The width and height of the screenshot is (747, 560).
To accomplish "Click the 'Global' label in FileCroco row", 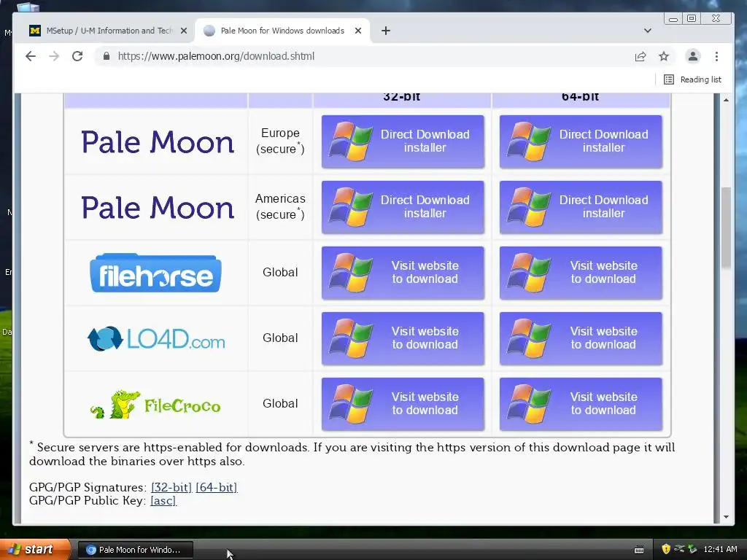I will tap(280, 404).
